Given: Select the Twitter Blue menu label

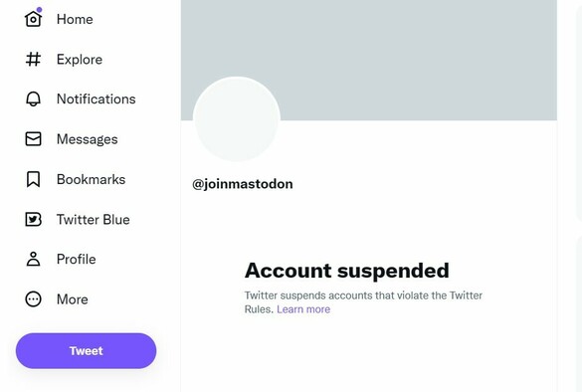Looking at the screenshot, I should (x=94, y=220).
